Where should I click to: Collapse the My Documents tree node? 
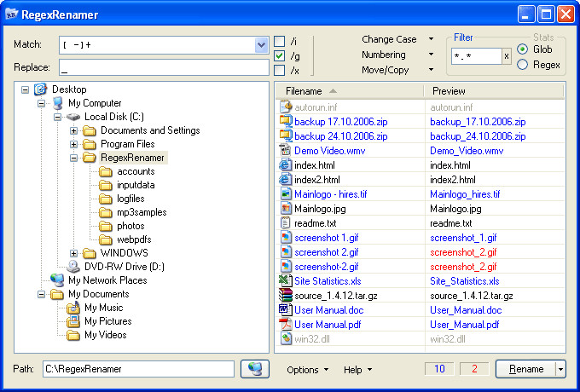41,294
